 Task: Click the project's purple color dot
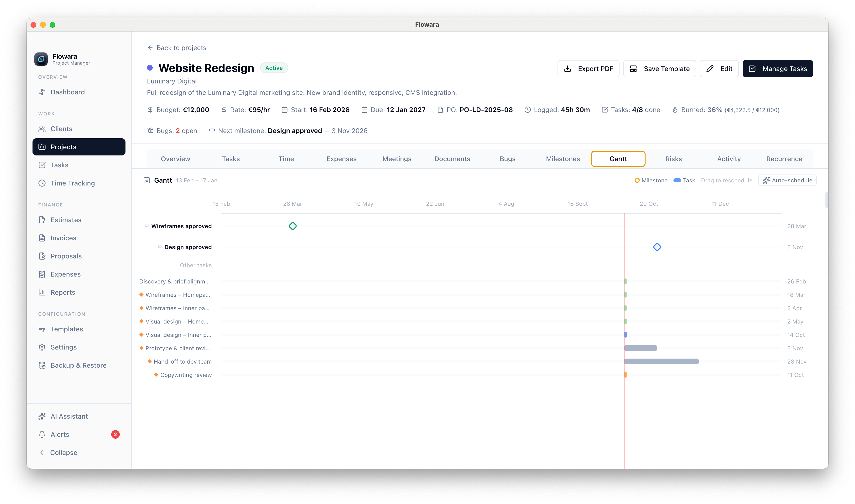(150, 68)
